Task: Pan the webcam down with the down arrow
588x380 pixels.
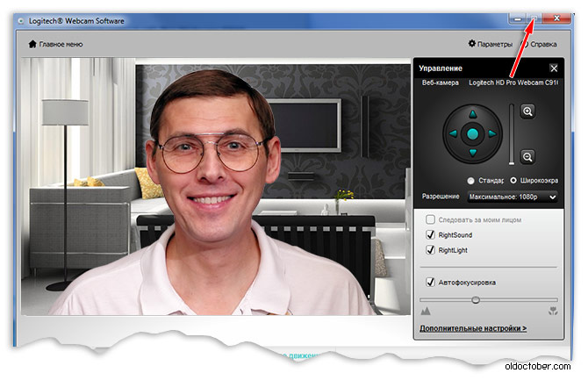Action: [472, 153]
